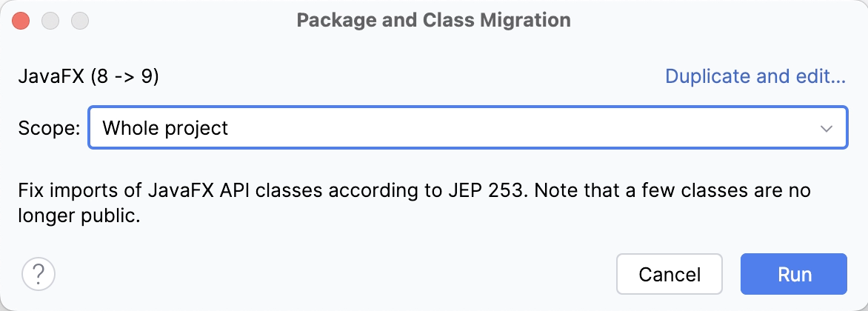Expand the Scope dropdown chevron arrow
The height and width of the screenshot is (311, 868).
tap(827, 128)
